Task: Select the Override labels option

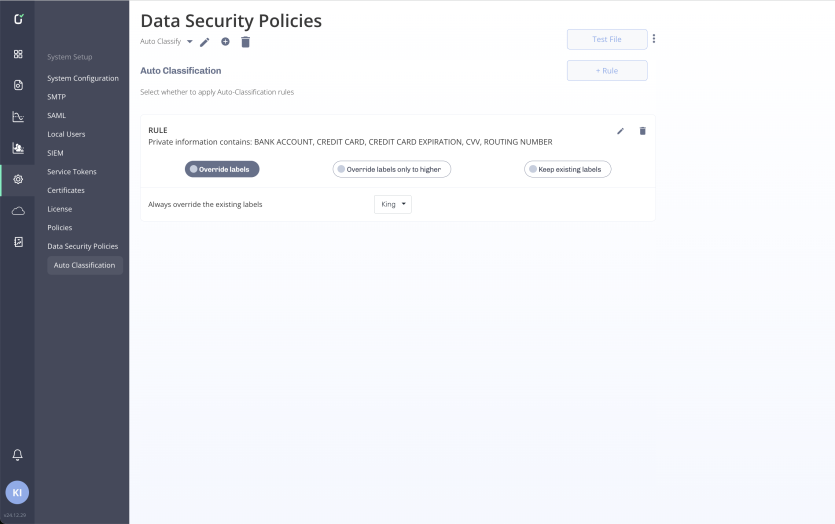Action: [x=222, y=169]
